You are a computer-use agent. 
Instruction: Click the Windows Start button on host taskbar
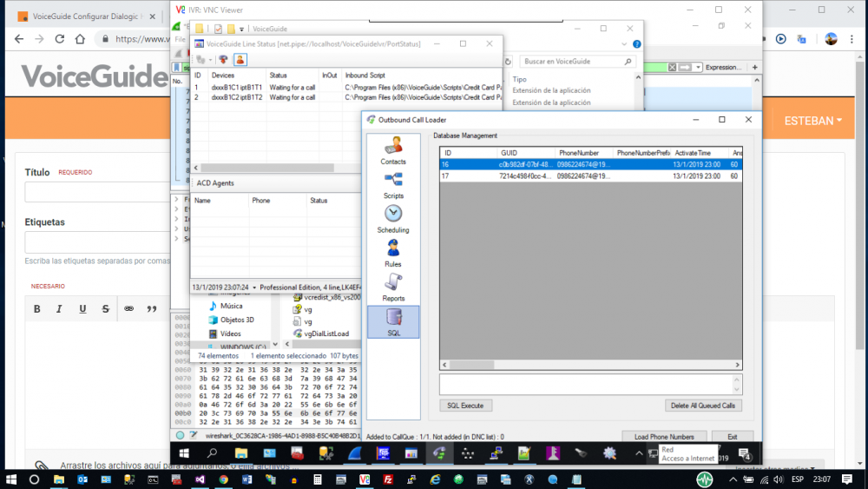(10, 479)
